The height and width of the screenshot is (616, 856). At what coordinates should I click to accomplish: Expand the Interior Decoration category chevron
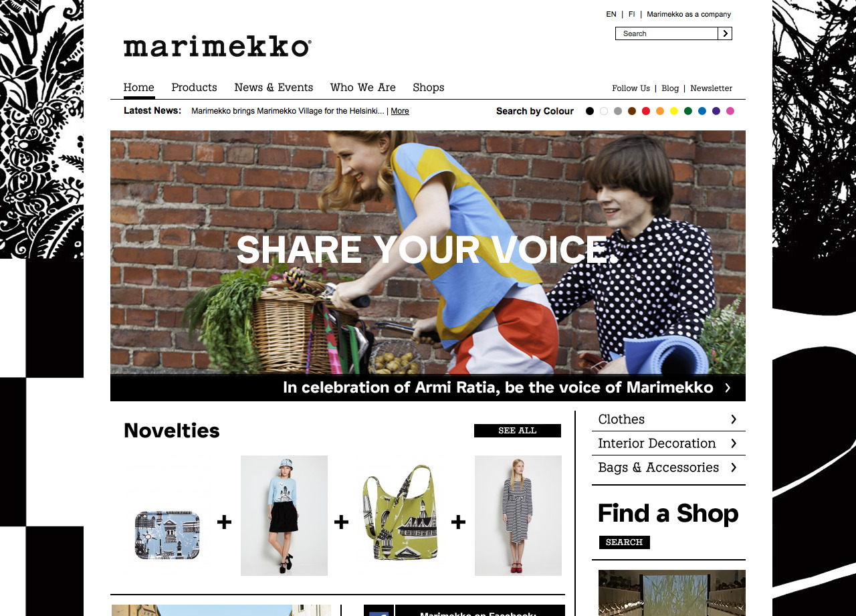pos(734,443)
